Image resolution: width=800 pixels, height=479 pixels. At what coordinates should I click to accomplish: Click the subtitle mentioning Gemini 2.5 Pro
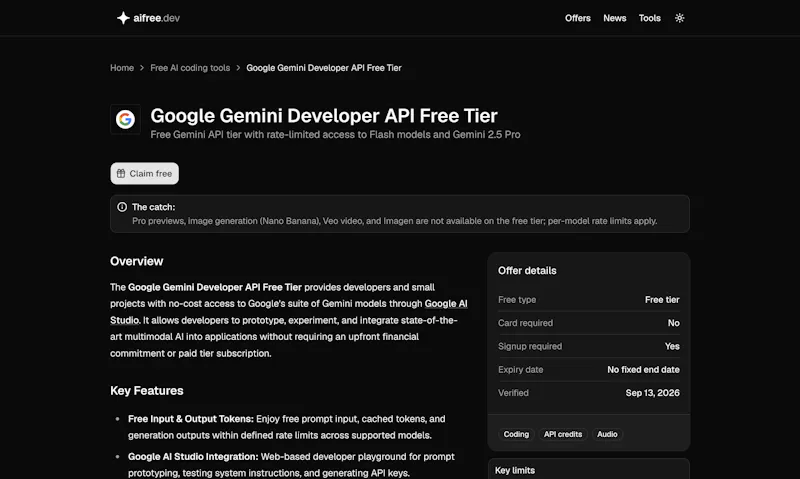click(x=335, y=135)
